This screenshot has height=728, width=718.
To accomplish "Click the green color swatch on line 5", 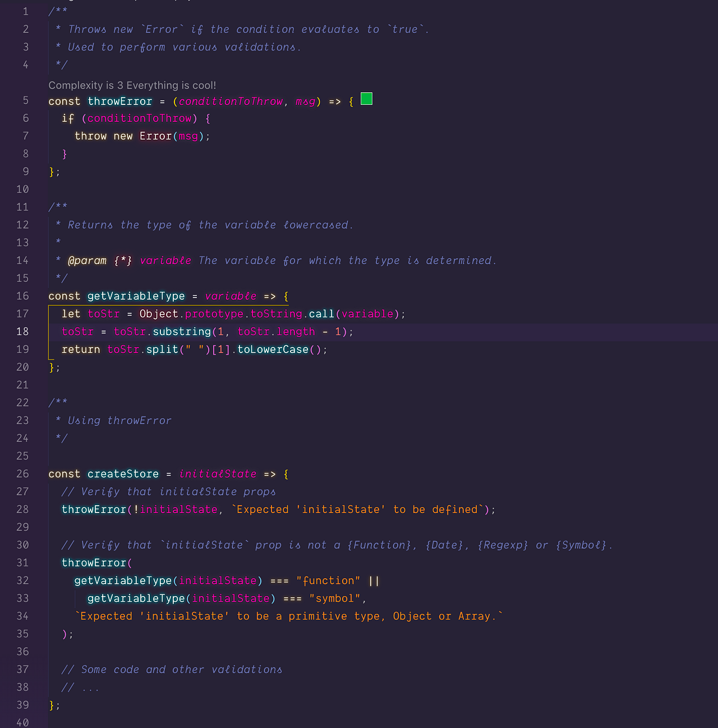I will [366, 98].
